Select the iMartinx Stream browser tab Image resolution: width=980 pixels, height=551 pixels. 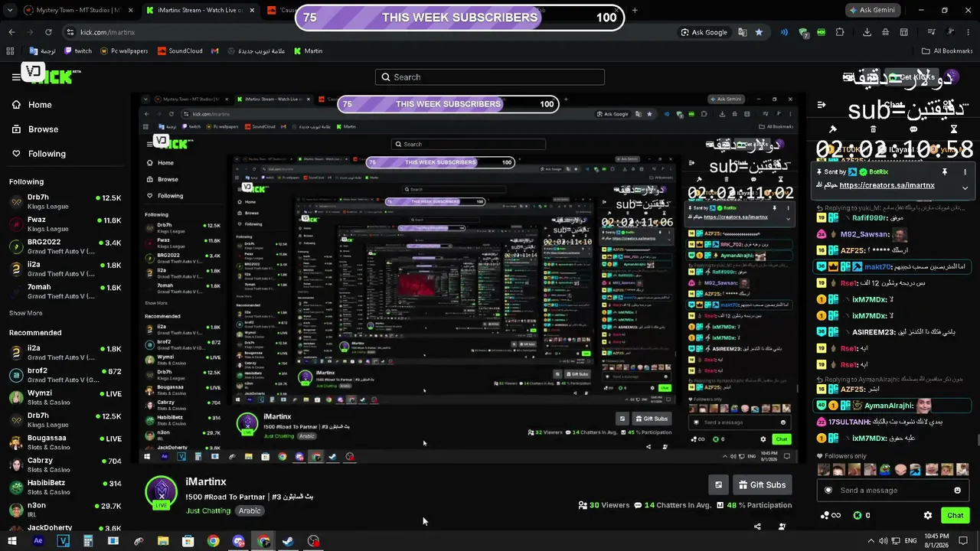[x=199, y=11]
